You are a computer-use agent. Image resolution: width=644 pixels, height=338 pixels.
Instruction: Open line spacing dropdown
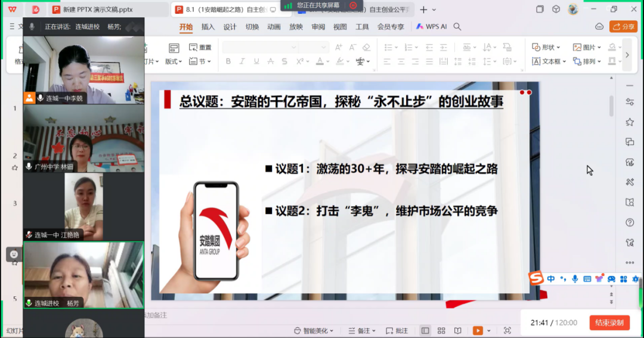tap(489, 61)
